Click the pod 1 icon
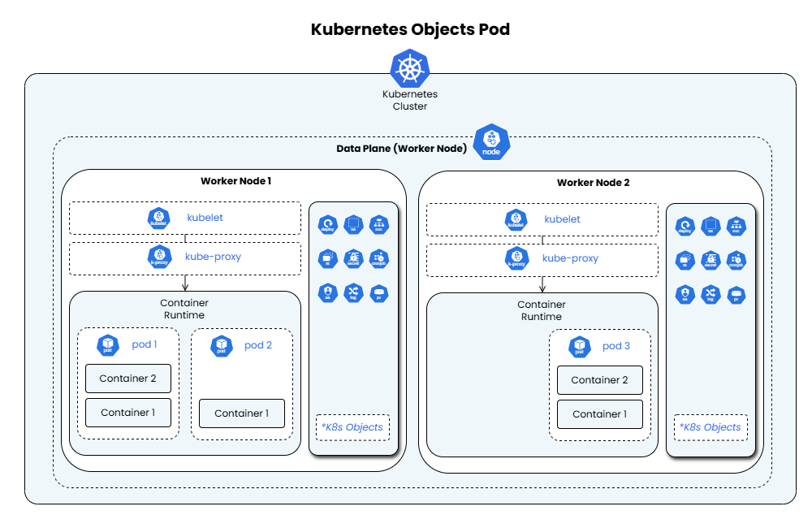The width and height of the screenshot is (812, 528). (108, 345)
